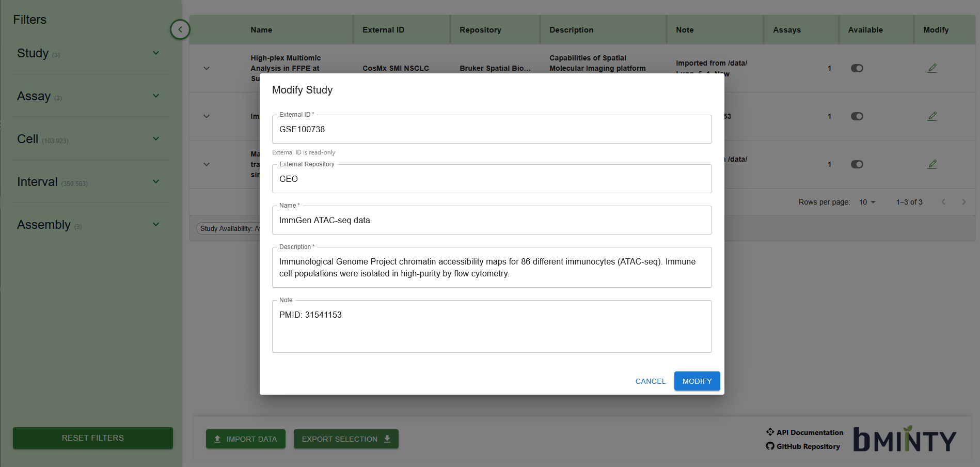Click the Export Selection button
This screenshot has height=467, width=980.
pos(346,439)
